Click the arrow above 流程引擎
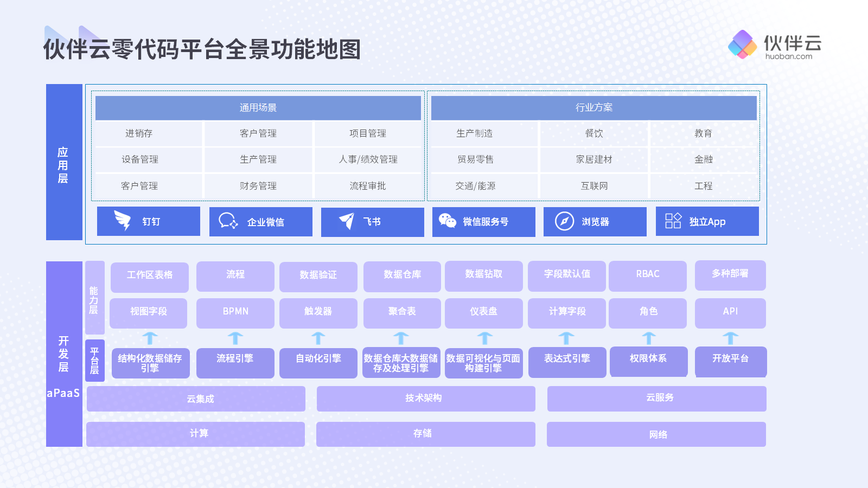The height and width of the screenshot is (488, 868). 235,337
